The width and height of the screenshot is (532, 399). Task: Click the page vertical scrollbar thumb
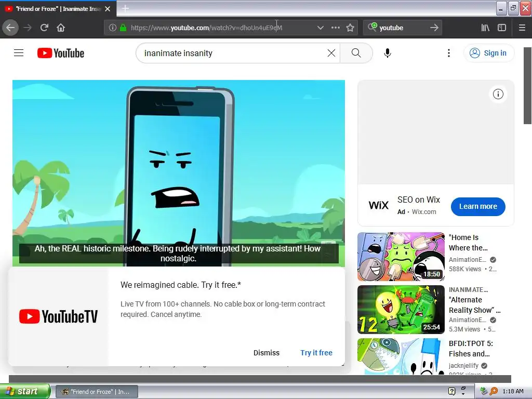[527, 86]
